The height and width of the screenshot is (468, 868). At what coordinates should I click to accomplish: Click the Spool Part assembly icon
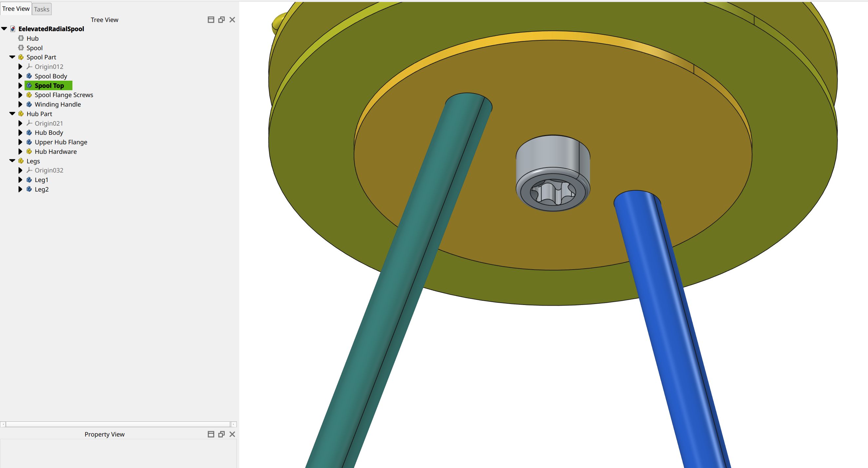point(20,57)
